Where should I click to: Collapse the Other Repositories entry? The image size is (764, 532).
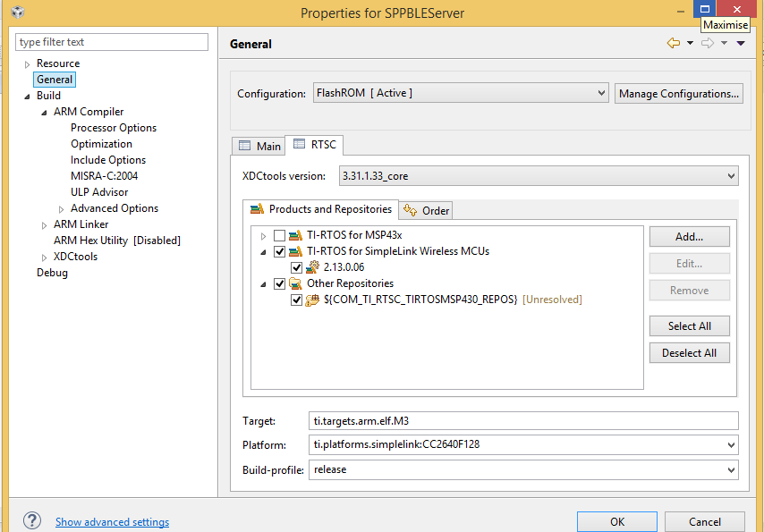[x=264, y=284]
